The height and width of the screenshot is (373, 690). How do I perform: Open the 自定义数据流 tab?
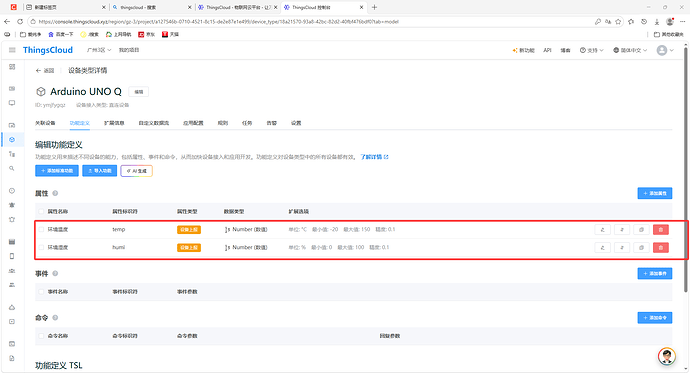154,123
